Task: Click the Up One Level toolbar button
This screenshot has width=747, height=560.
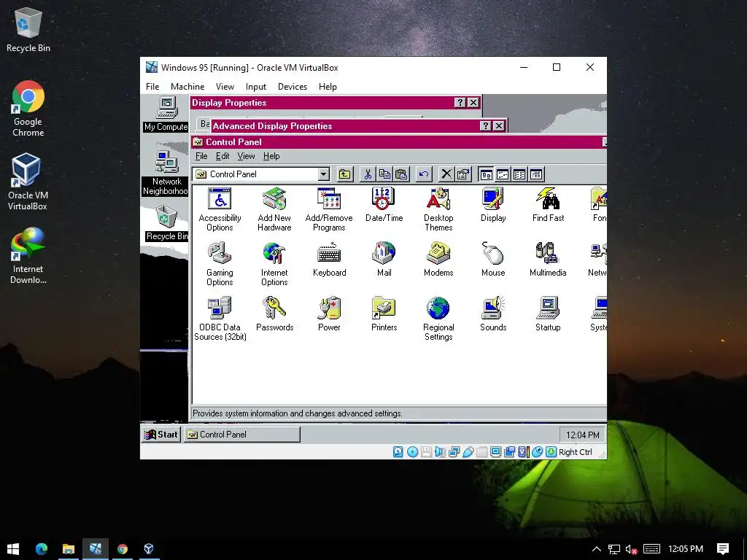Action: tap(345, 174)
